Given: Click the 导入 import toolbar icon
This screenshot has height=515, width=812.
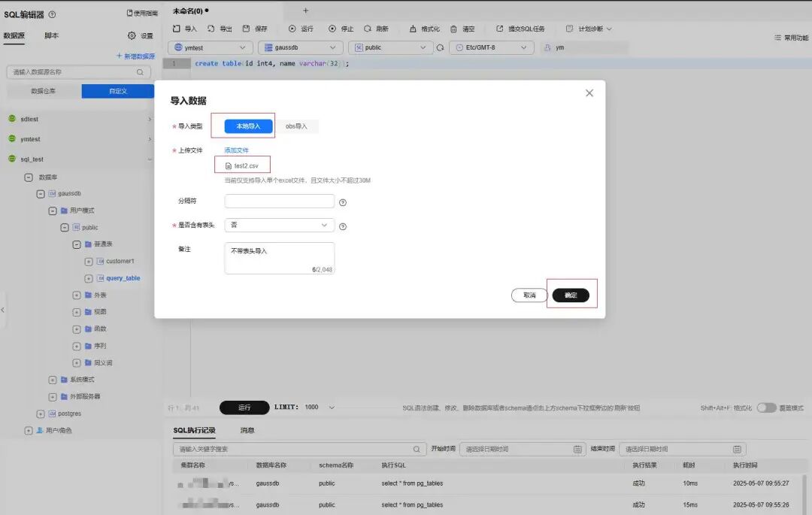Looking at the screenshot, I should tap(177, 29).
